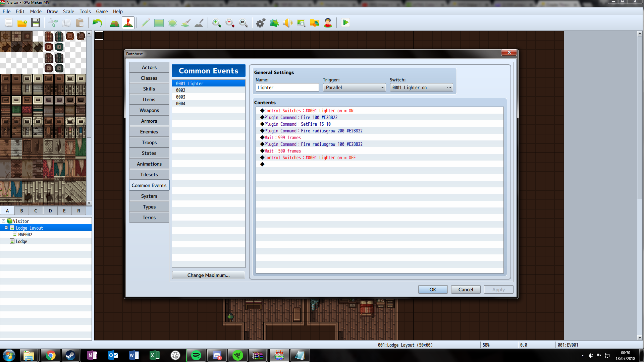The width and height of the screenshot is (644, 362).
Task: Open the Switch selector for Lighter on
Action: click(x=421, y=87)
